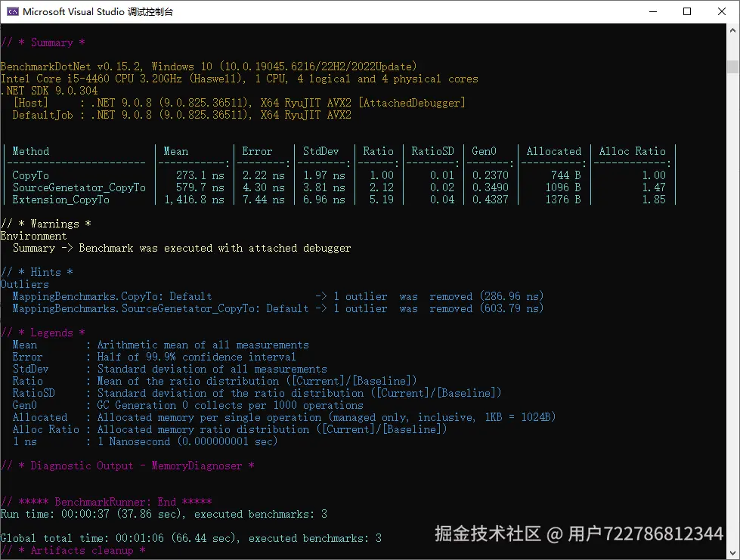Click the outlier value '(286.96 ns)'
Image resolution: width=740 pixels, height=560 pixels.
coord(512,297)
